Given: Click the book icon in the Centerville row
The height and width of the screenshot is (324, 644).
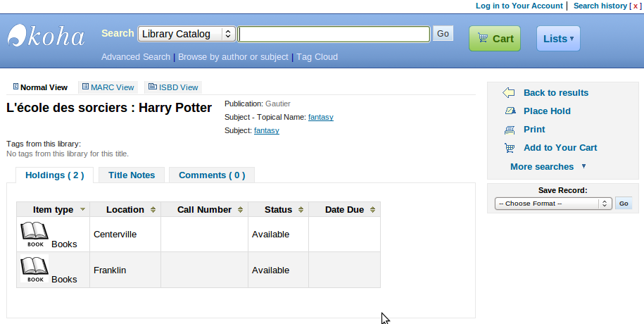Looking at the screenshot, I should 34,235.
